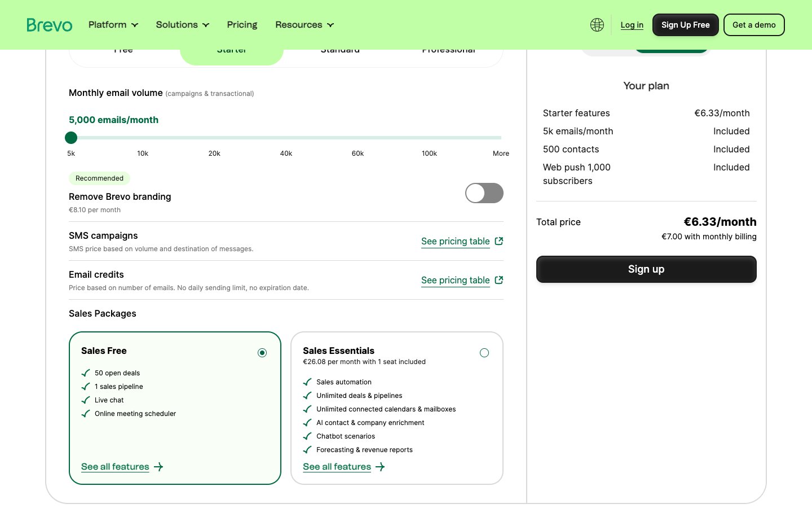This screenshot has height=508, width=812.
Task: Click checkmark icon beside Sales automation
Action: (x=307, y=382)
